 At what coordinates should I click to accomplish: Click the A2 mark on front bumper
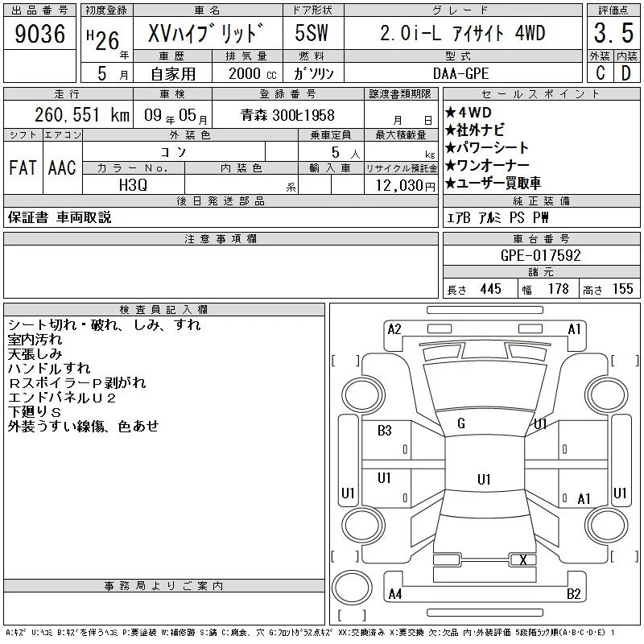(x=394, y=329)
